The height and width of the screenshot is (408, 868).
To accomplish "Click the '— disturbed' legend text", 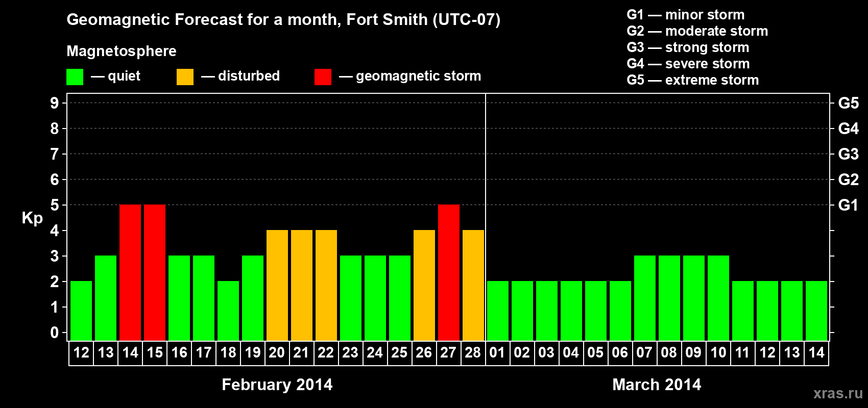I will tap(240, 76).
